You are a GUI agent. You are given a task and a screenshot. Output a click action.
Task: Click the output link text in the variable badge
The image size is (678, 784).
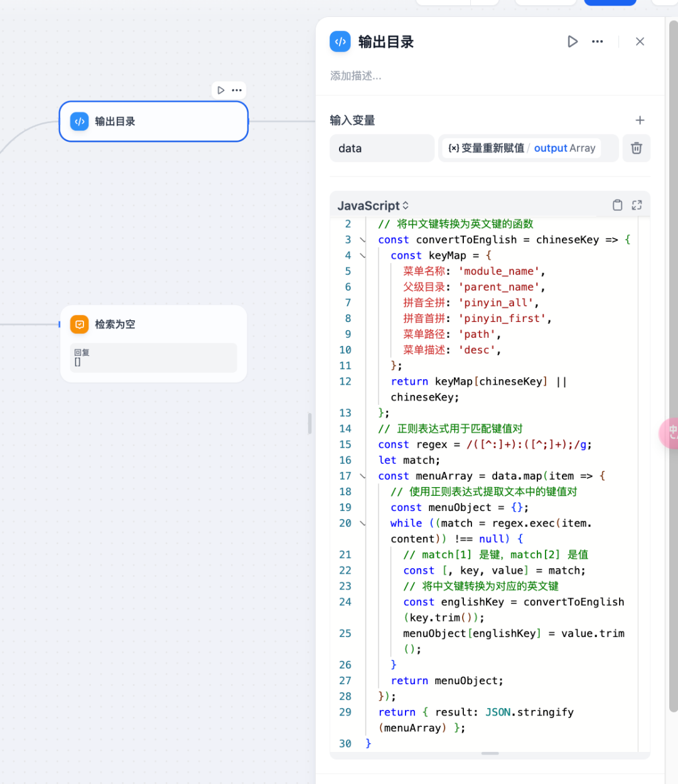(x=550, y=148)
